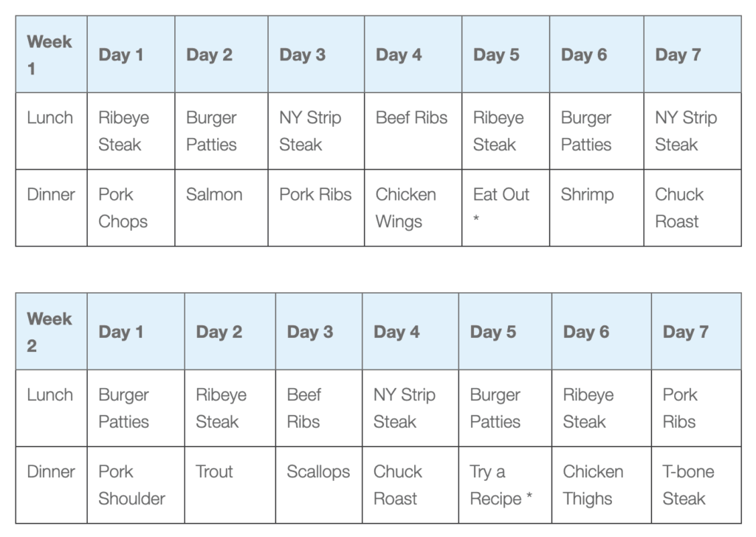The width and height of the screenshot is (756, 537).
Task: Click the Eat Out * cell
Action: 506,208
